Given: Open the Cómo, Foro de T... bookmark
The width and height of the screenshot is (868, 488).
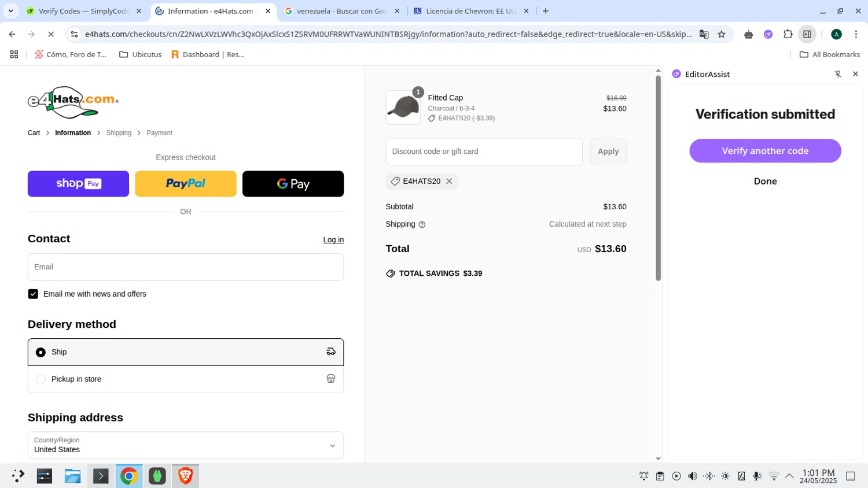Looking at the screenshot, I should point(71,54).
